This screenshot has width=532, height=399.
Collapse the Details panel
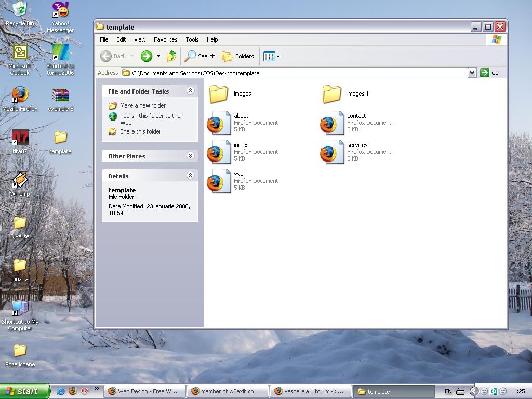point(190,176)
